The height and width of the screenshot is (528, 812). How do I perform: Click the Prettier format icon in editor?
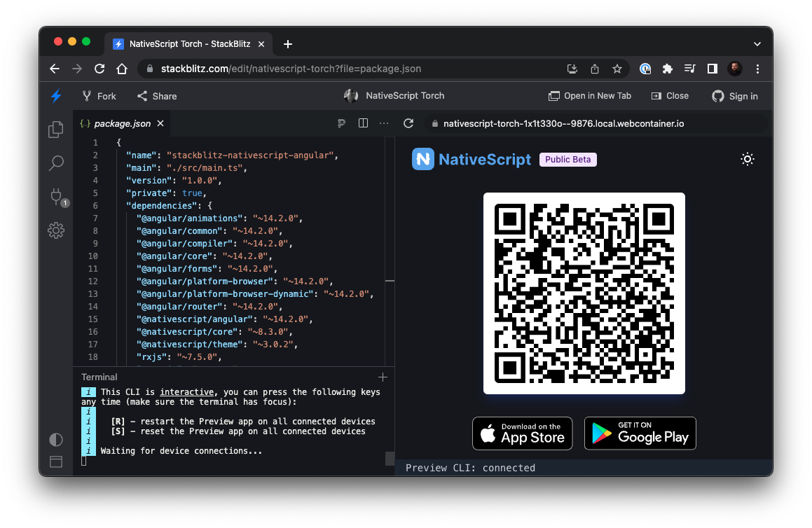pyautogui.click(x=342, y=123)
